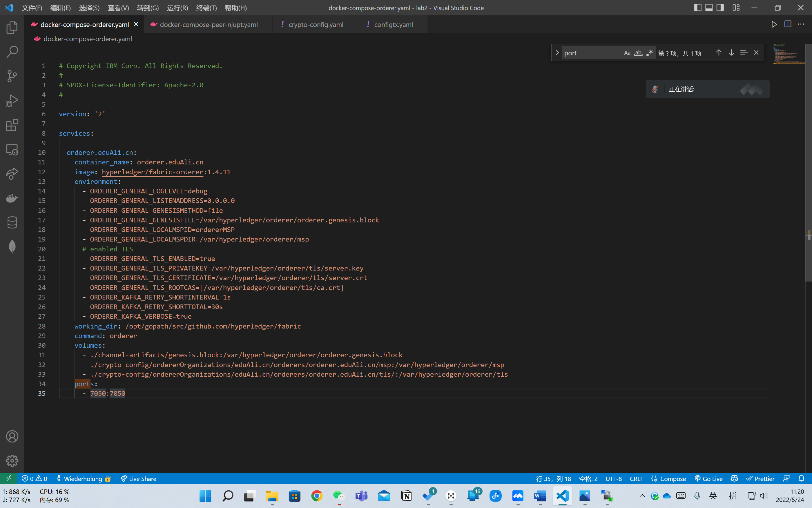Image resolution: width=812 pixels, height=508 pixels.
Task: Click the Run file play icon
Action: coord(774,24)
